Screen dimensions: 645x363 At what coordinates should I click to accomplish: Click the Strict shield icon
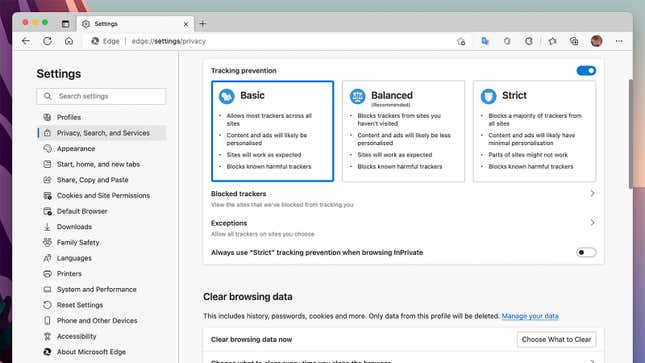pos(488,96)
